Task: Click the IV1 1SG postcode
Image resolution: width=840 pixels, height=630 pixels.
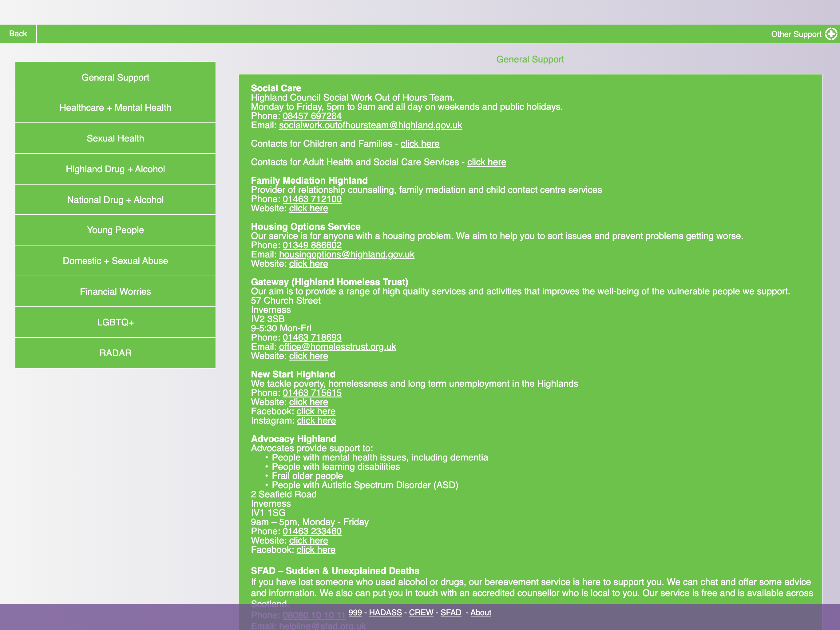Action: click(268, 512)
